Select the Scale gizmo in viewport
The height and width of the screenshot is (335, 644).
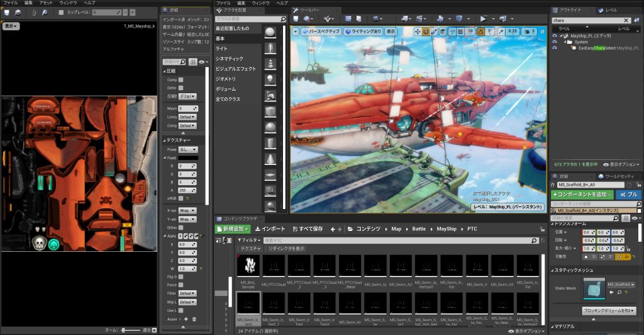coord(434,31)
